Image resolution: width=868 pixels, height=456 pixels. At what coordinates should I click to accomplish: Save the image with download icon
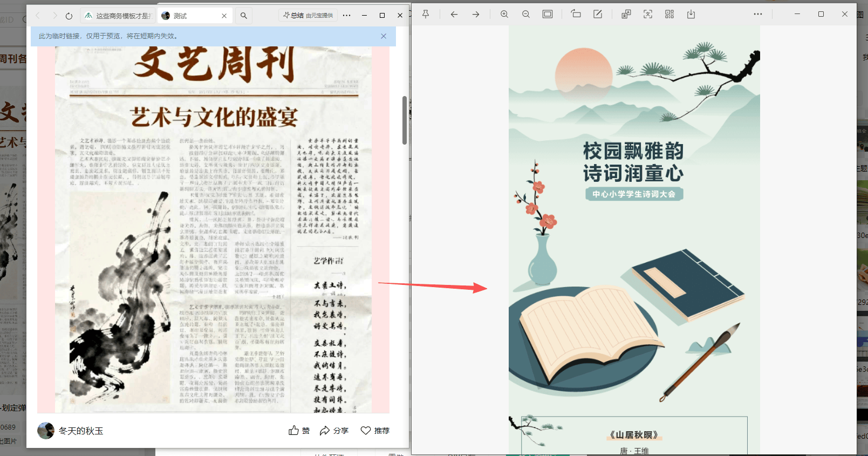pyautogui.click(x=691, y=15)
